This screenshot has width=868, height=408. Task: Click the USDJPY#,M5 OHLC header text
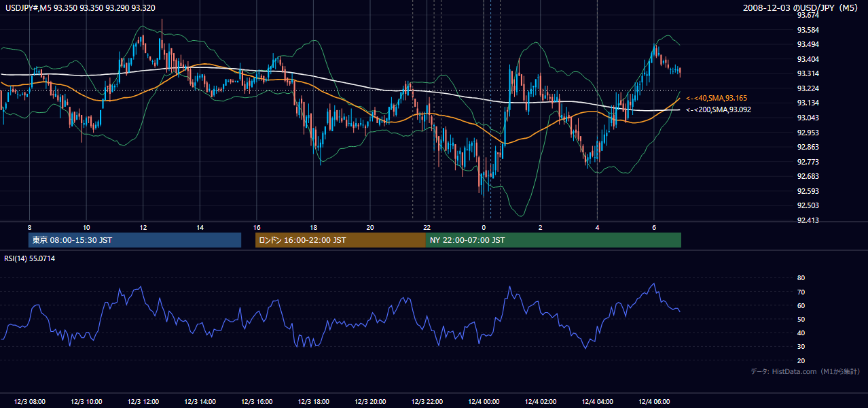click(x=79, y=8)
